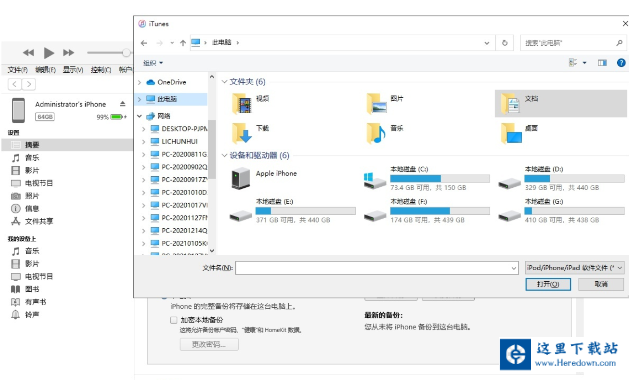Viewport: 629px width, 382px height.
Task: Open 编辑(E) menu in iTunes
Action: click(45, 70)
